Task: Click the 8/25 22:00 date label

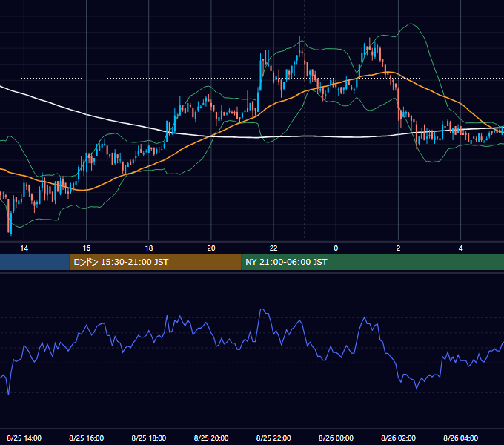Action: (273, 438)
